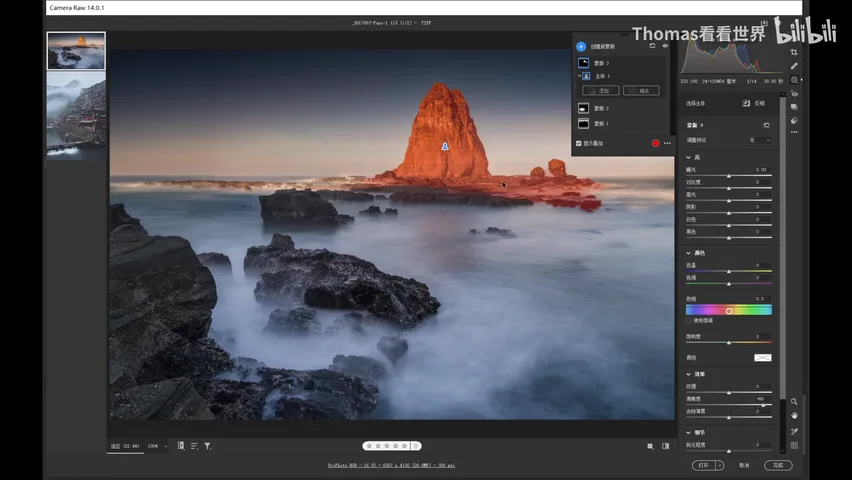Toggle the show overlay checkbox
This screenshot has width=852, height=480.
click(579, 144)
